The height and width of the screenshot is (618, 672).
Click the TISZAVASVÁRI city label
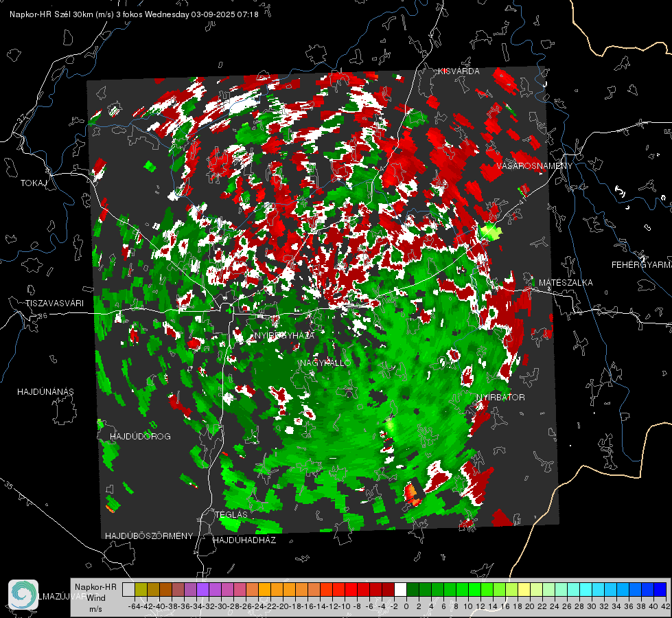click(54, 304)
